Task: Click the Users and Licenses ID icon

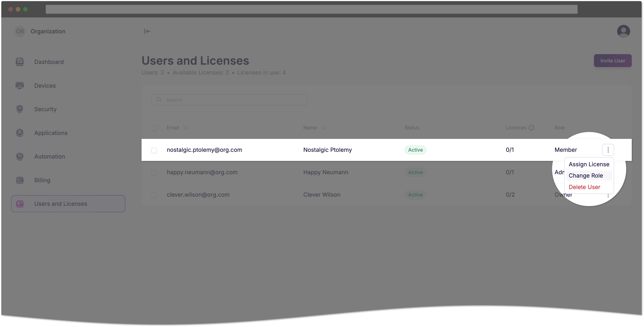Action: pyautogui.click(x=19, y=204)
